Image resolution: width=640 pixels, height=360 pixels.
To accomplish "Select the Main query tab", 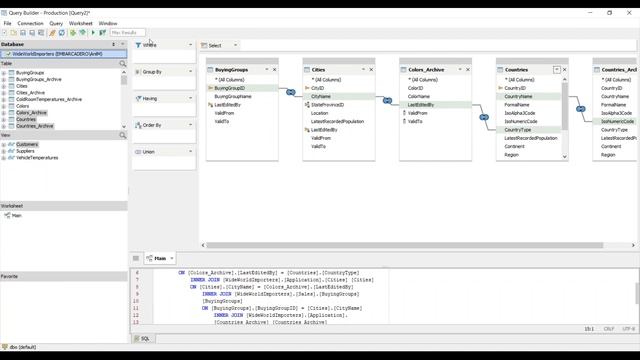I will pos(160,258).
